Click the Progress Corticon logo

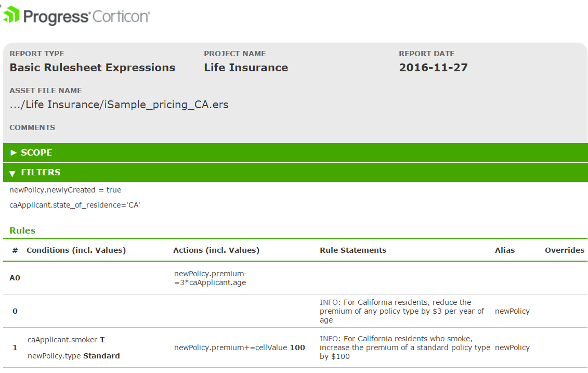[x=77, y=16]
